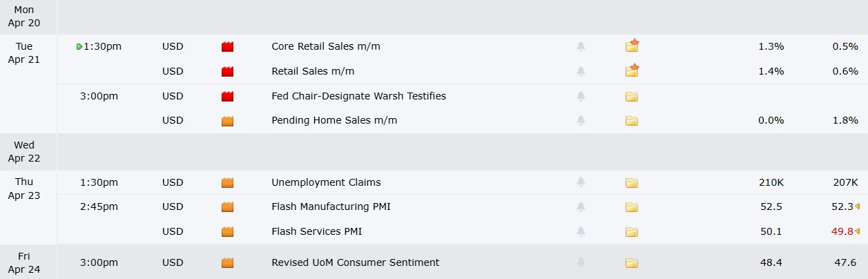Click the red high-impact icon for Retail Sales
The height and width of the screenshot is (279, 868).
(227, 71)
